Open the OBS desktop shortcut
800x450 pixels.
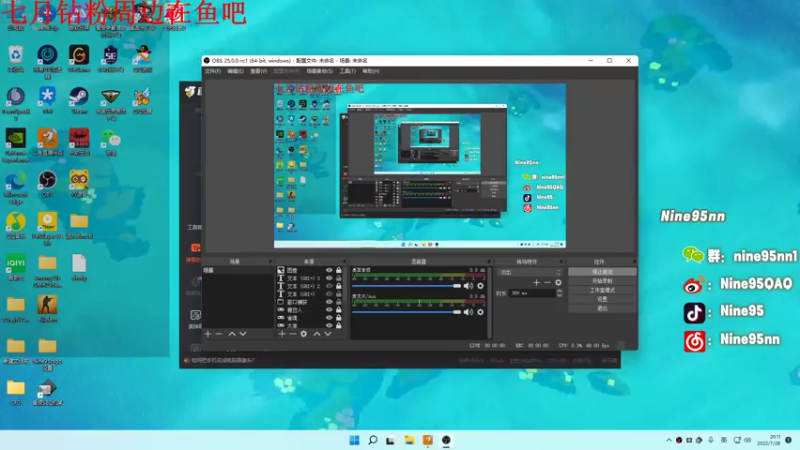click(47, 184)
